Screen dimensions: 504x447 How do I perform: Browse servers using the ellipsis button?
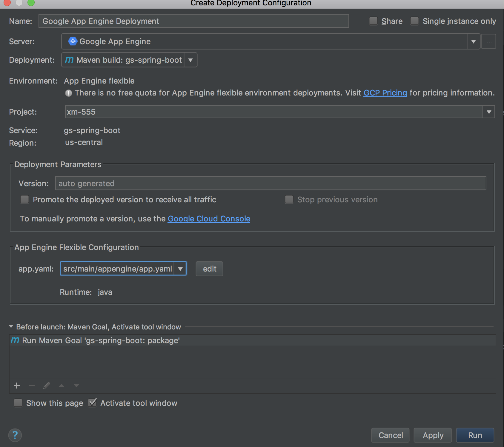point(489,41)
